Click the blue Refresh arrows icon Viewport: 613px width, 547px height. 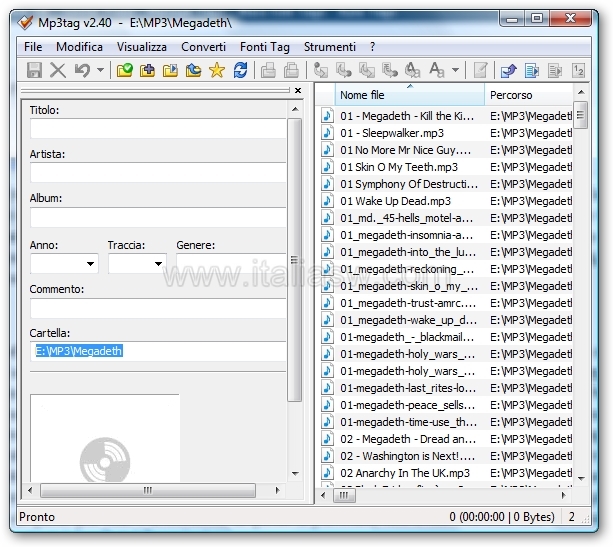click(240, 70)
